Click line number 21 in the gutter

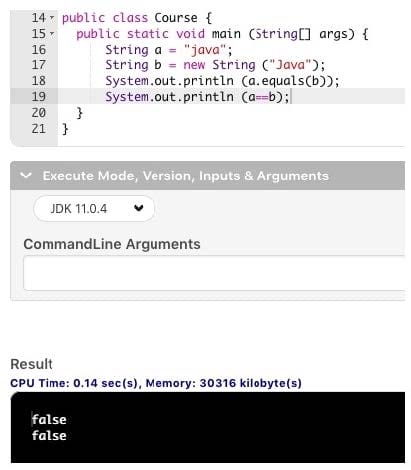click(x=39, y=128)
